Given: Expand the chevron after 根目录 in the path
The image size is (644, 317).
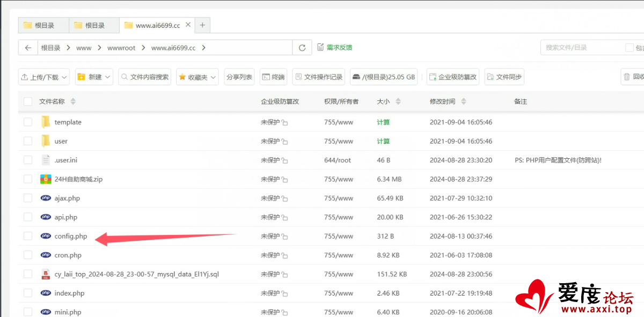Looking at the screenshot, I should pyautogui.click(x=68, y=48).
